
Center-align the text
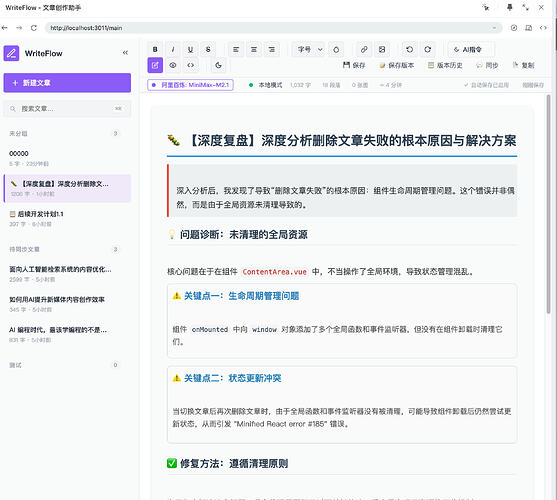(x=254, y=49)
